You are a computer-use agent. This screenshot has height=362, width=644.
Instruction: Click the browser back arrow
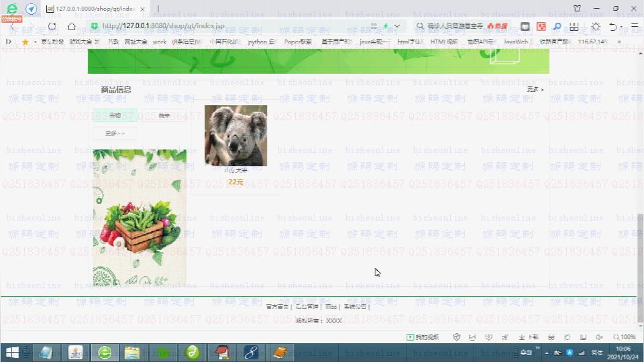(x=12, y=27)
